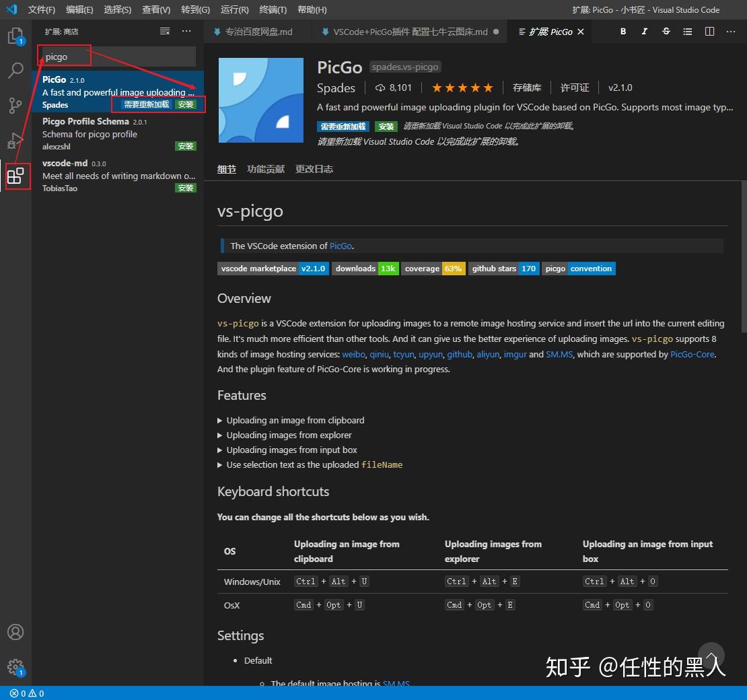Select the 功能贡献 tab

pyautogui.click(x=266, y=169)
